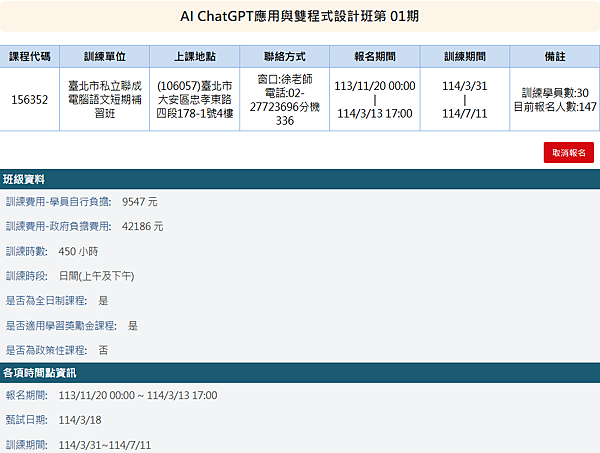The image size is (600, 453).
Task: Select the 訓練費用-政府負擔費用 label
Action: [59, 226]
